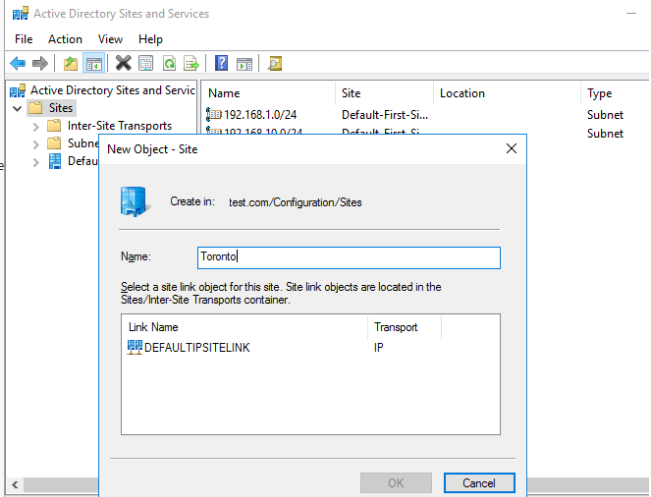Viewport: 651px width, 497px height.
Task: Collapse the Sites tree node
Action: (17, 109)
